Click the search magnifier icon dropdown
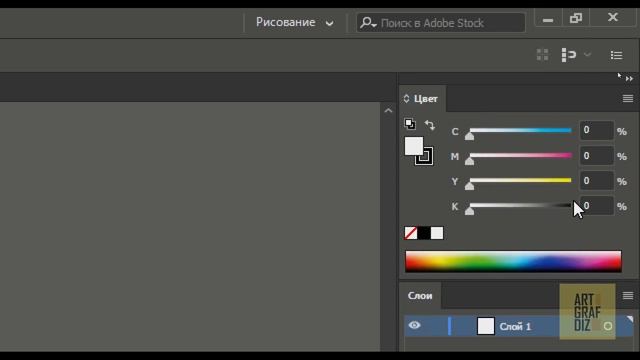This screenshot has width=640, height=360. pyautogui.click(x=368, y=22)
